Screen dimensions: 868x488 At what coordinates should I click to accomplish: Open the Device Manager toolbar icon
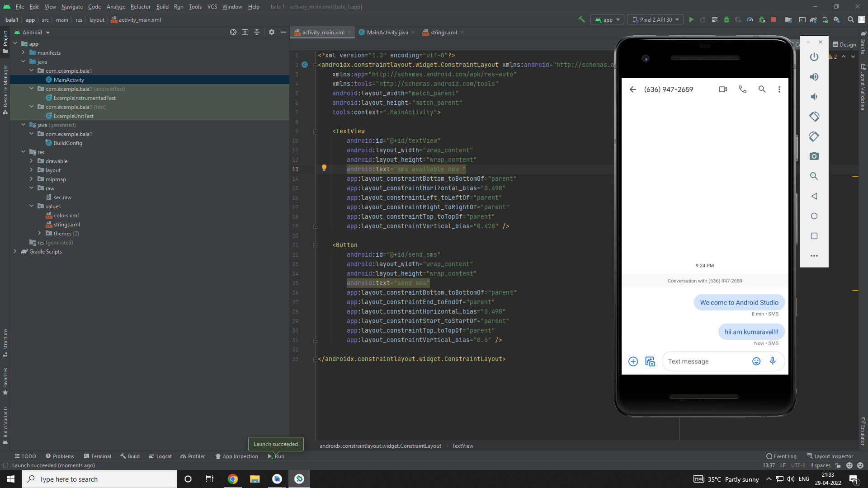point(825,19)
